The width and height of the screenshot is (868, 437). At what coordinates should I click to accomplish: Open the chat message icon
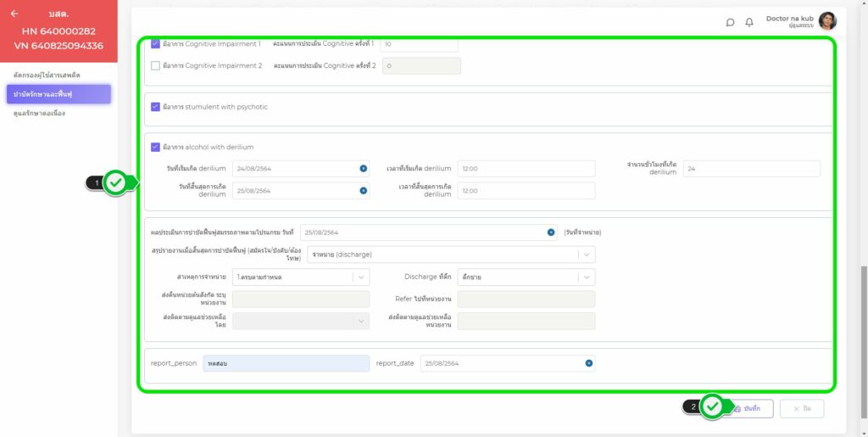(730, 22)
